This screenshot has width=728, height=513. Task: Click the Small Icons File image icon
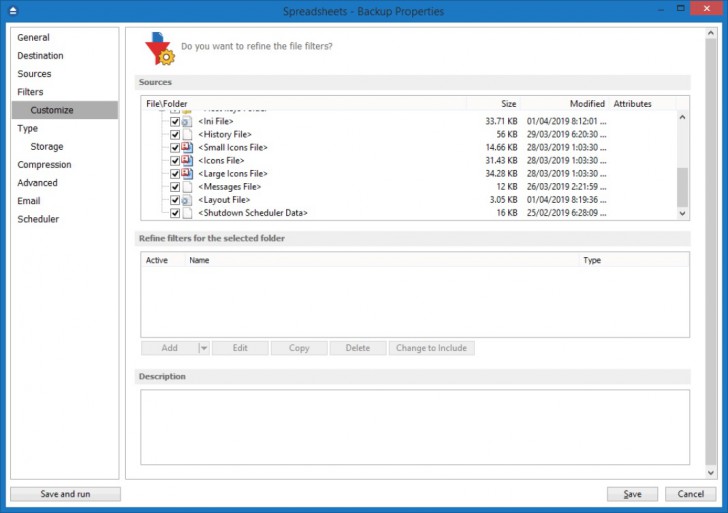(x=187, y=148)
